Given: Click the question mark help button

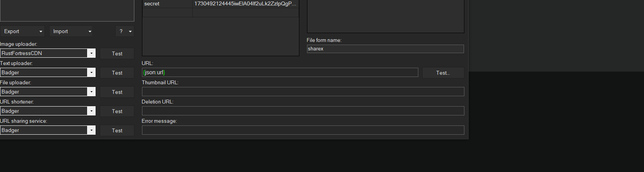Looking at the screenshot, I should 124,32.
